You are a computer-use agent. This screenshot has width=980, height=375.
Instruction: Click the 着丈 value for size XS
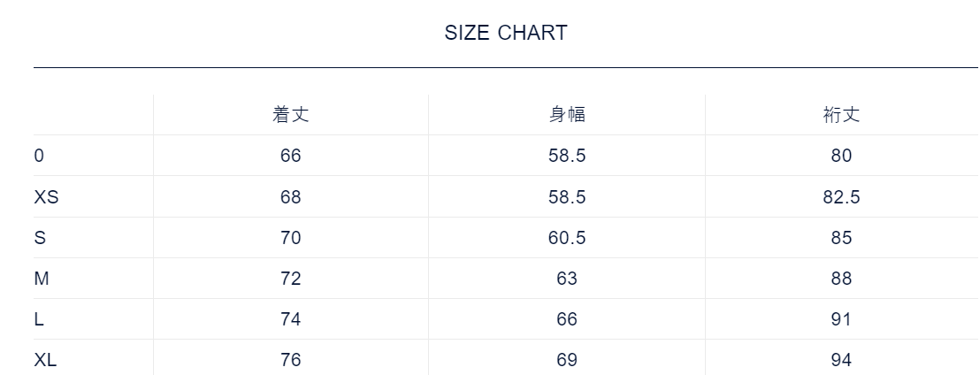coord(290,197)
